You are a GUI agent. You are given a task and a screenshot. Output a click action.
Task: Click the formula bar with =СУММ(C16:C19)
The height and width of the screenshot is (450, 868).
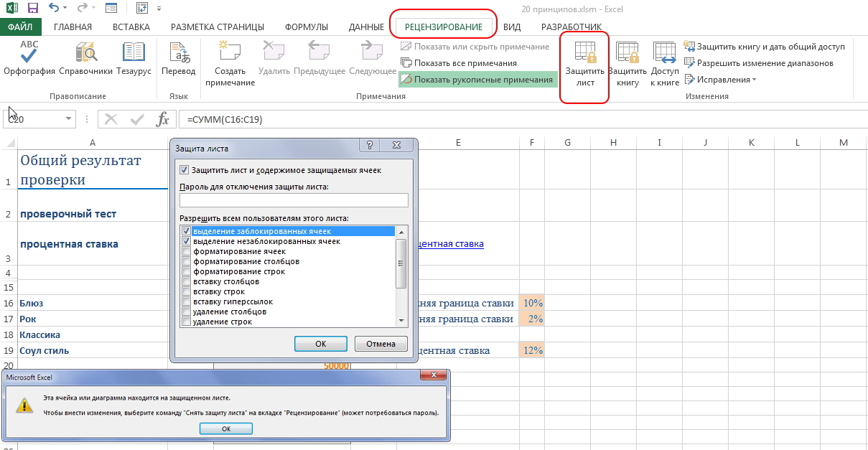point(523,119)
